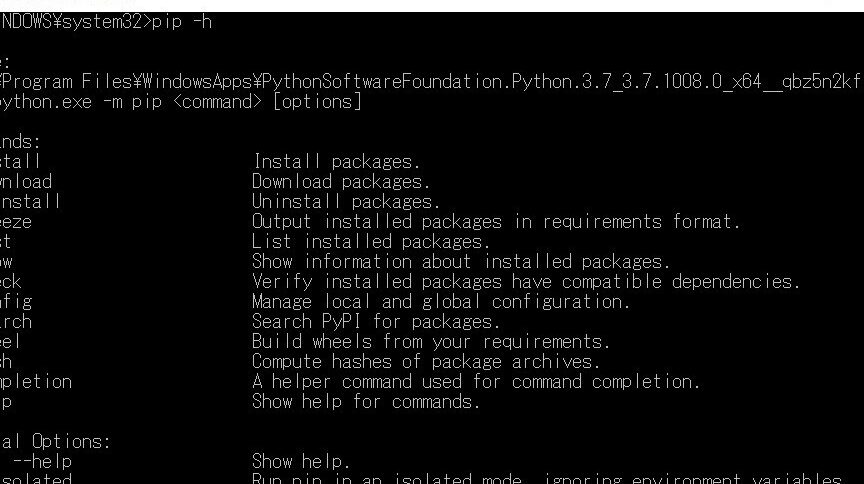Click 'Output installed packages in requirements format.'
Image resolution: width=864 pixels, height=484 pixels.
pyautogui.click(x=496, y=222)
